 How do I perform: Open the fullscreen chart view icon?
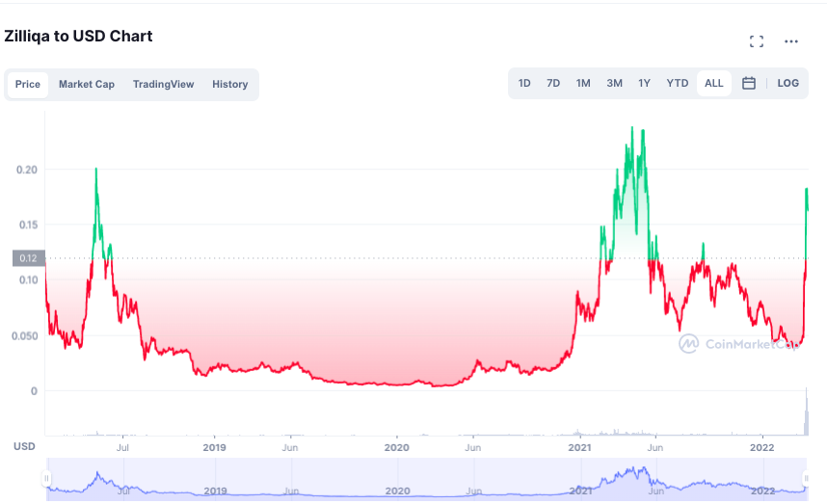click(757, 41)
